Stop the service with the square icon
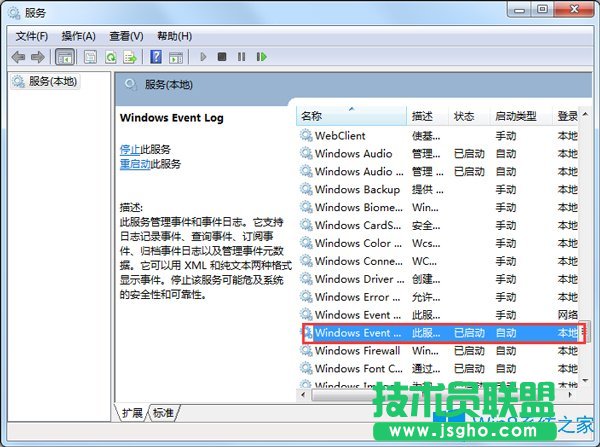600x447 pixels. pos(222,57)
